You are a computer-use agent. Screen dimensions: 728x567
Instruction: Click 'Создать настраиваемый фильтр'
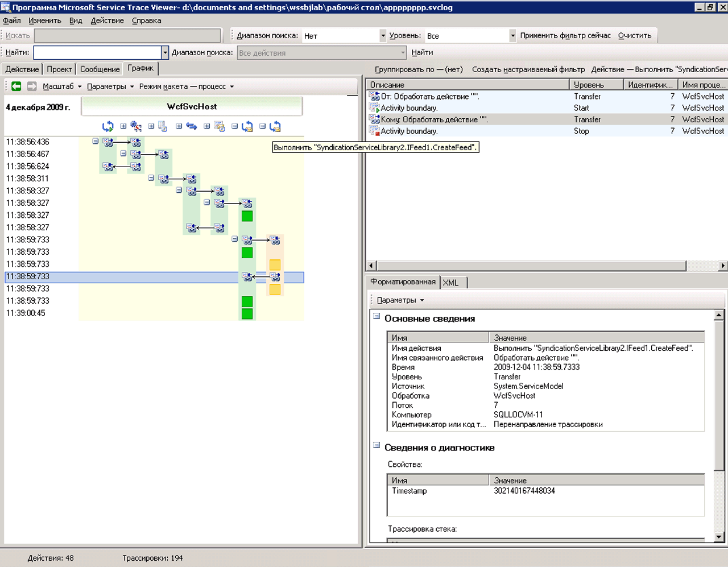click(x=528, y=69)
